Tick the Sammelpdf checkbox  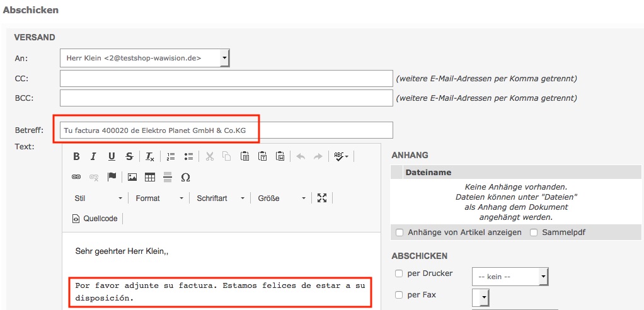coord(534,233)
